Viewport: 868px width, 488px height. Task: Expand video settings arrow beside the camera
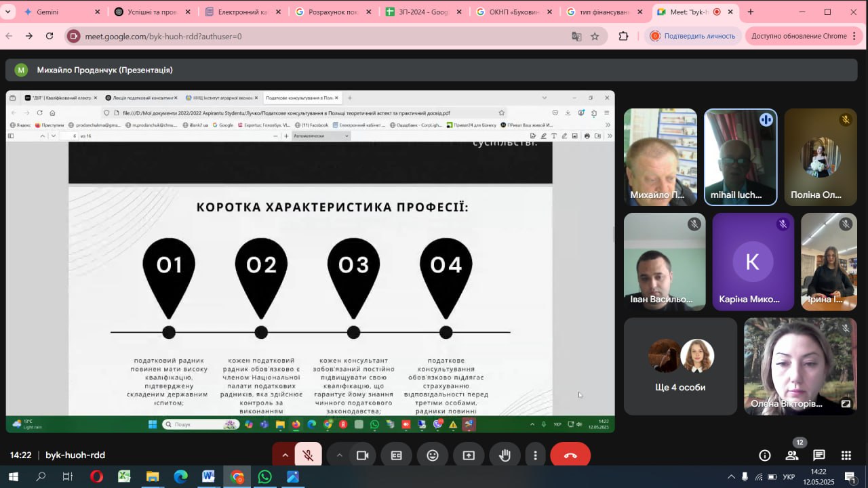(x=339, y=455)
